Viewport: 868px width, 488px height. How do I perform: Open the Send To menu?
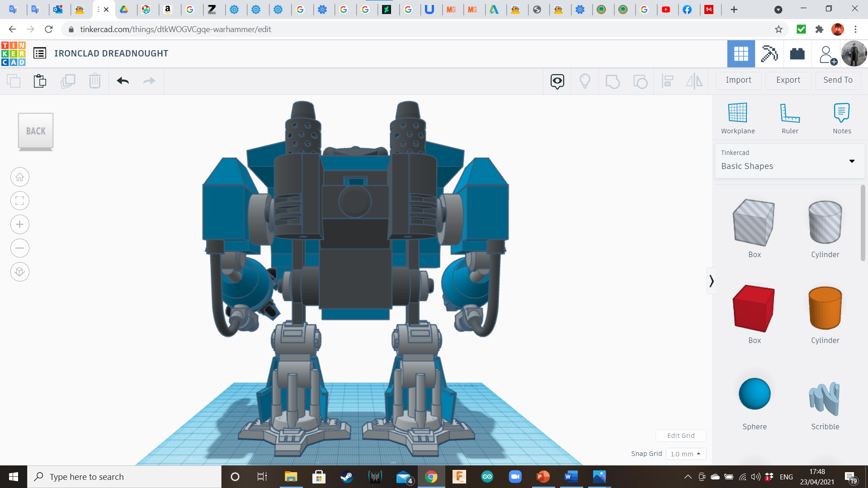pos(838,80)
